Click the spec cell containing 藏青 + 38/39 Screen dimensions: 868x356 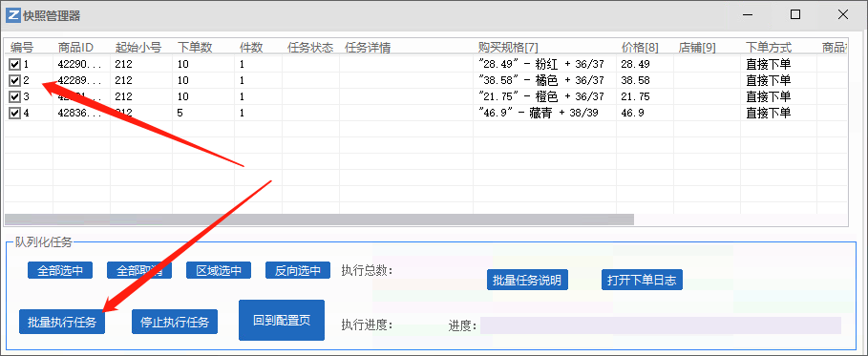pos(540,113)
